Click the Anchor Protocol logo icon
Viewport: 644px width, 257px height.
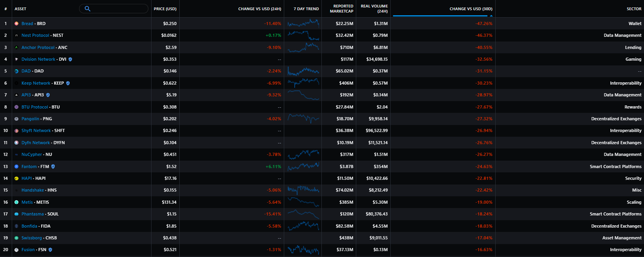coord(16,47)
